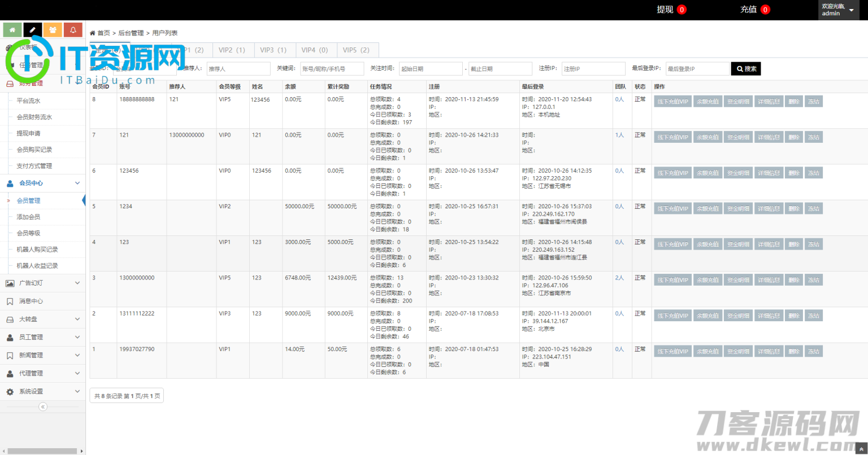Open 会员等级 in the sidebar
The height and width of the screenshot is (455, 868).
click(28, 233)
